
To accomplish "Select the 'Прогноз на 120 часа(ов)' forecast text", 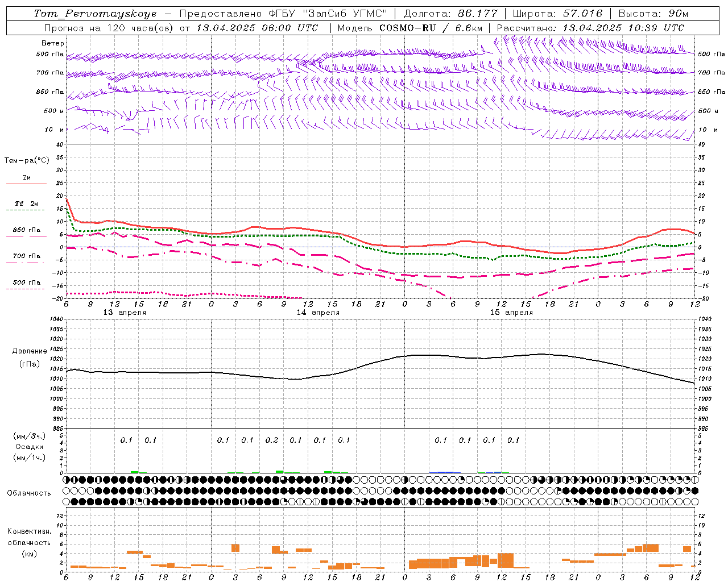I will click(109, 28).
